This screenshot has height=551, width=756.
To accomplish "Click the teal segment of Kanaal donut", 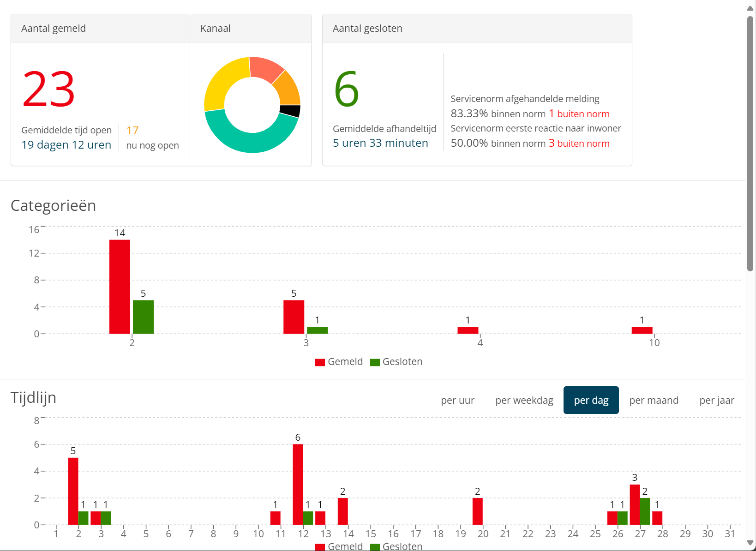I will pyautogui.click(x=248, y=142).
